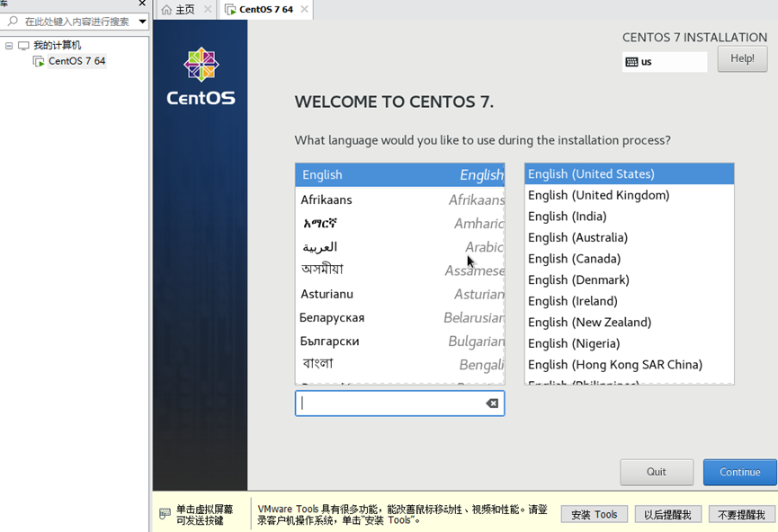Select English (Australia) locale
The height and width of the screenshot is (532, 778).
(x=630, y=237)
